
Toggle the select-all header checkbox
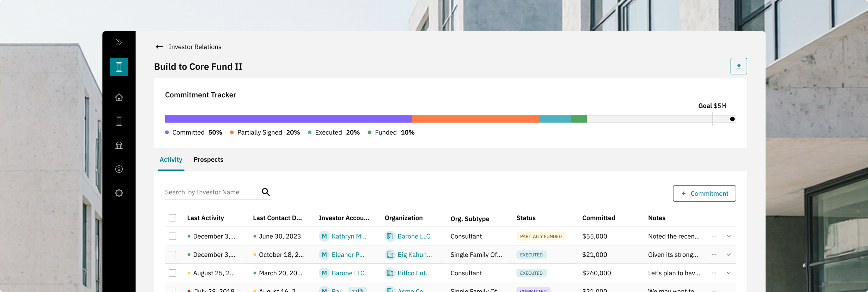(173, 218)
